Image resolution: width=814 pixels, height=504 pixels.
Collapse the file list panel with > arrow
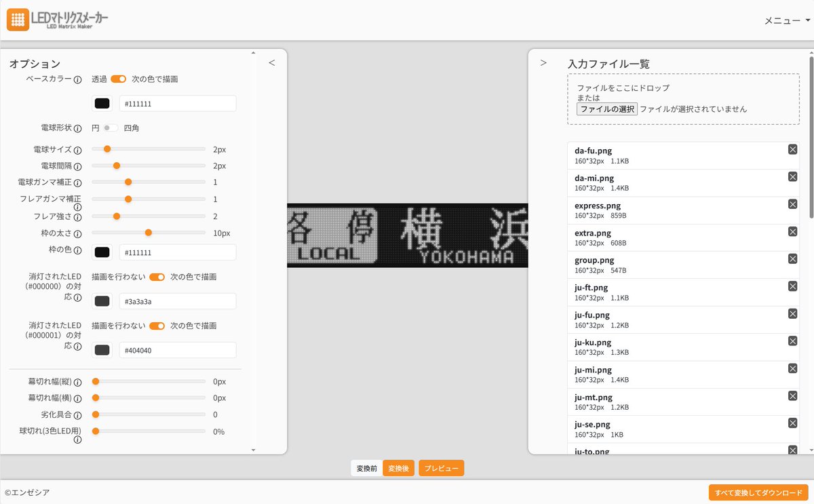tap(543, 62)
